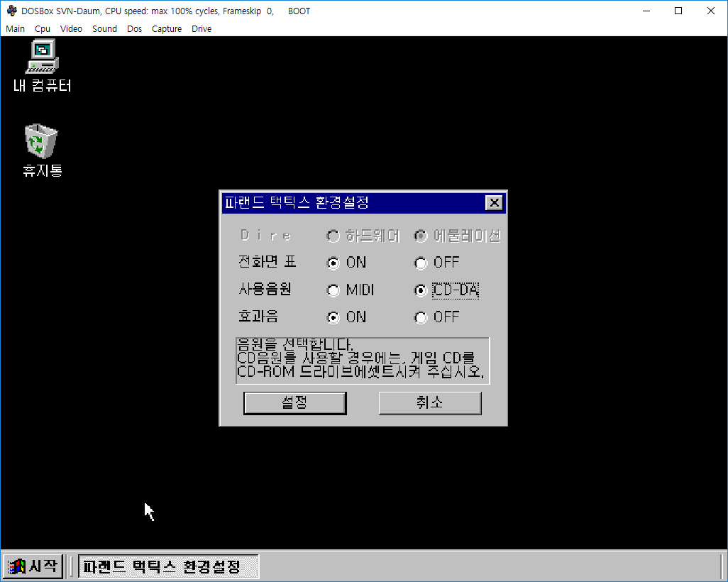Screen dimensions: 728x582
Task: Open the Dos menu
Action: click(x=134, y=29)
